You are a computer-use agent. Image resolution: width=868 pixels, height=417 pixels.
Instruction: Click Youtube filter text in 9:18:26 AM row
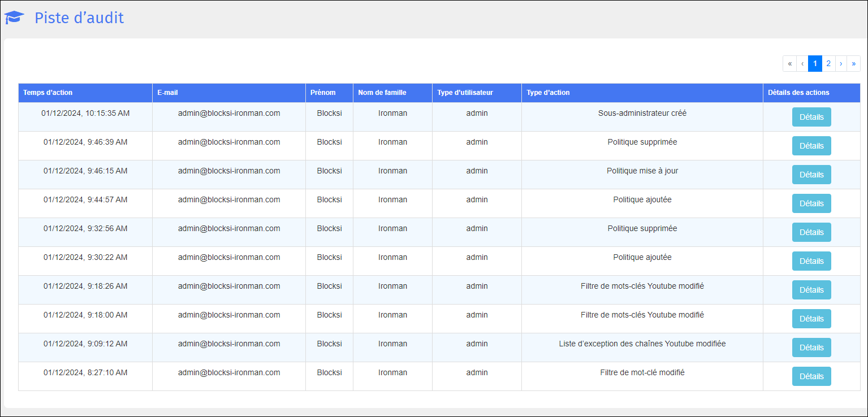[x=642, y=286]
